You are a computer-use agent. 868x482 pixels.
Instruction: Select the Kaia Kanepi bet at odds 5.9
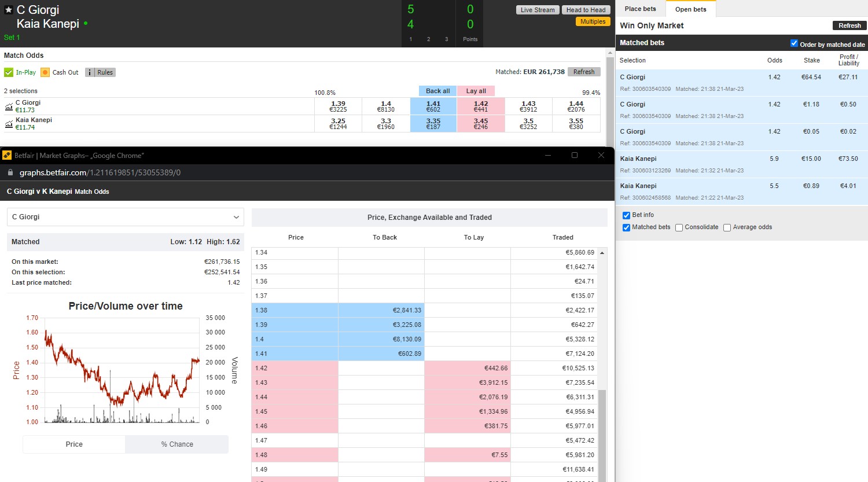coord(741,164)
